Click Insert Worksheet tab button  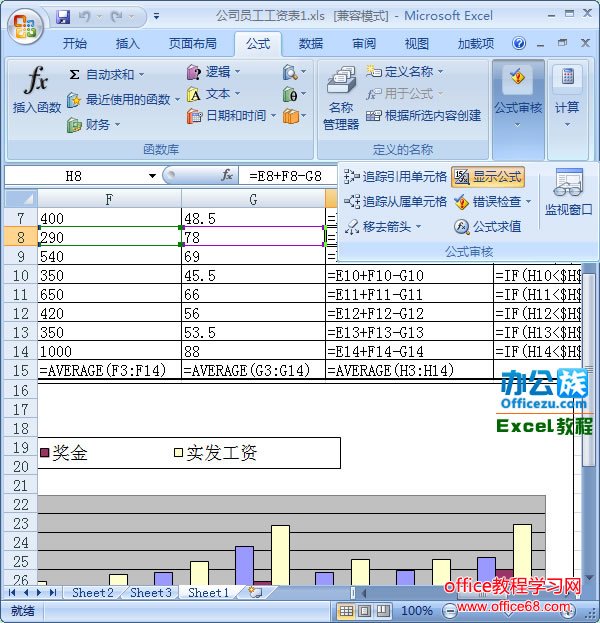(255, 592)
